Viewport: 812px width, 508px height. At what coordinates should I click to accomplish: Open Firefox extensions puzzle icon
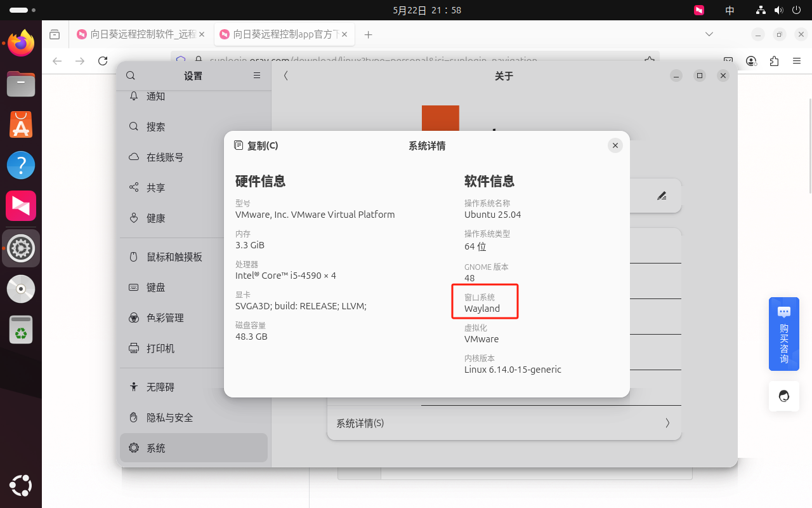click(x=774, y=61)
